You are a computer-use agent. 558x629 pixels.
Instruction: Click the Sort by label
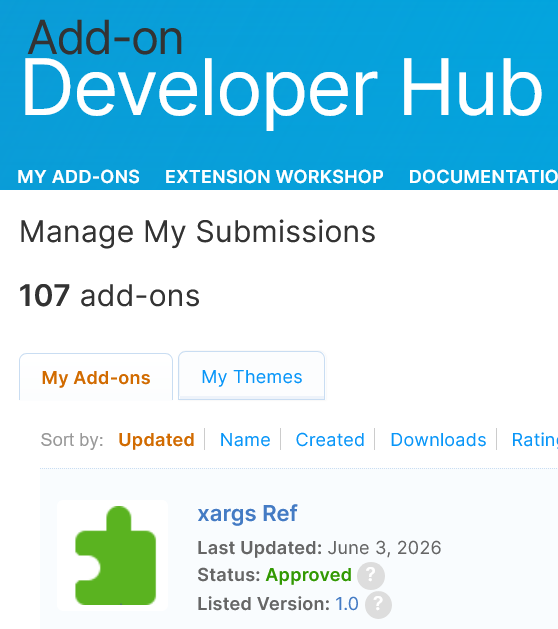click(72, 440)
